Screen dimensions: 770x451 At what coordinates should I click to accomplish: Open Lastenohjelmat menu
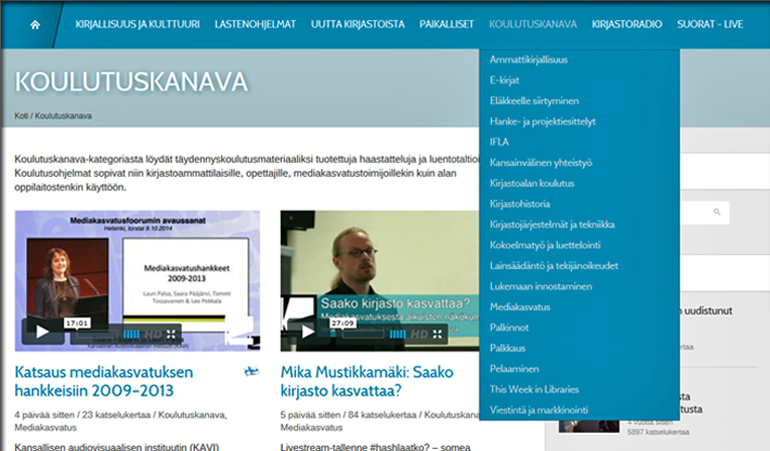pyautogui.click(x=255, y=24)
